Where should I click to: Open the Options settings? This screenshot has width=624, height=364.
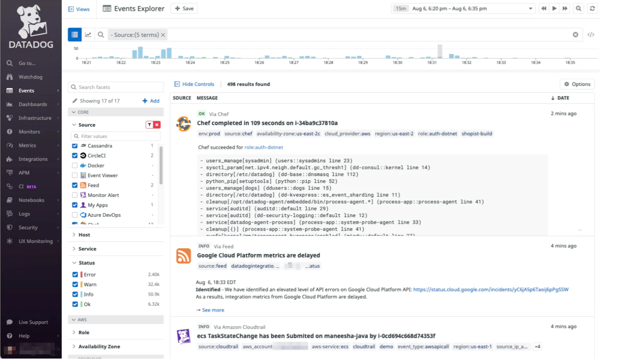click(577, 84)
